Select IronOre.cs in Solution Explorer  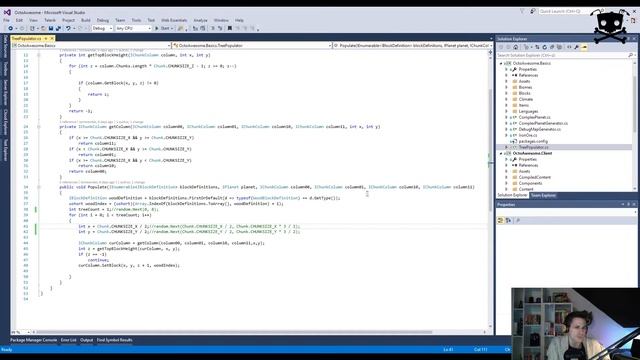tap(528, 135)
